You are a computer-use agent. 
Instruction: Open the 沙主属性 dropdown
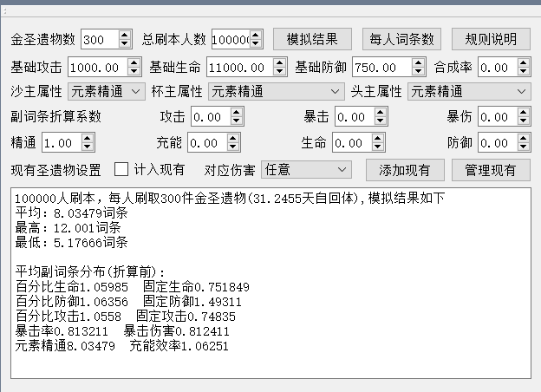point(106,91)
